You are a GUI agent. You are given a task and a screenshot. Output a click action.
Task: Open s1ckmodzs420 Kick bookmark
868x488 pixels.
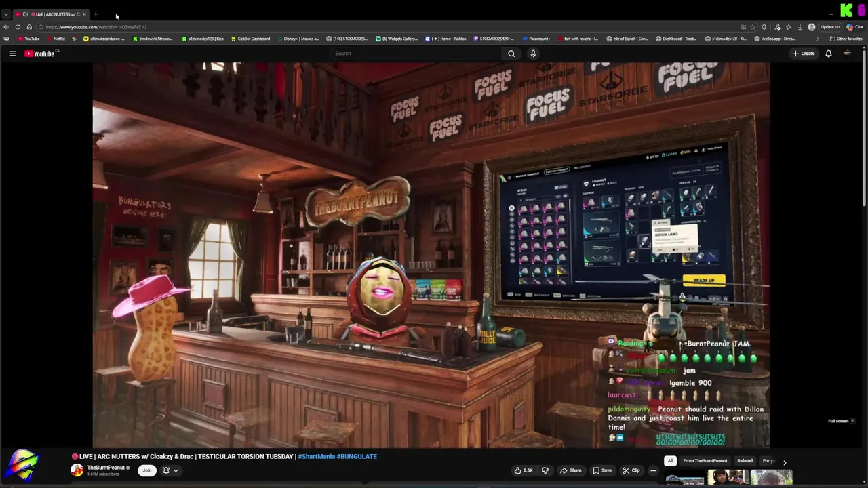[x=203, y=39]
